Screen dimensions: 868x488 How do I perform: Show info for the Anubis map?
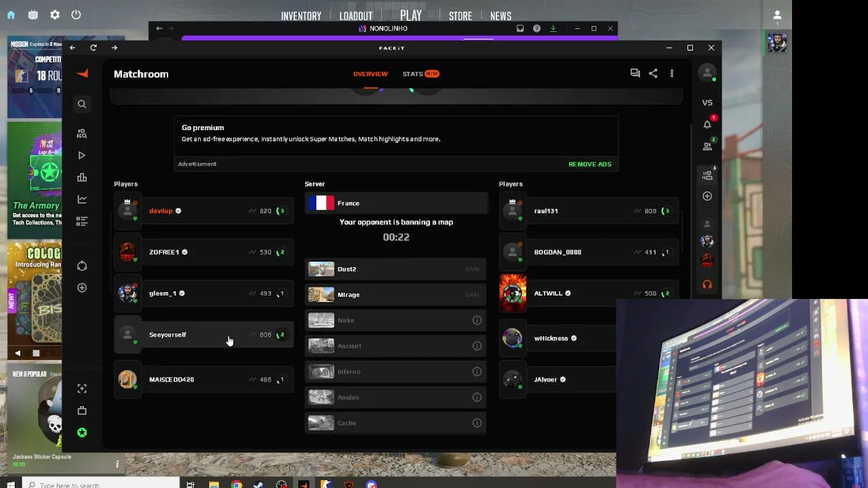(477, 398)
